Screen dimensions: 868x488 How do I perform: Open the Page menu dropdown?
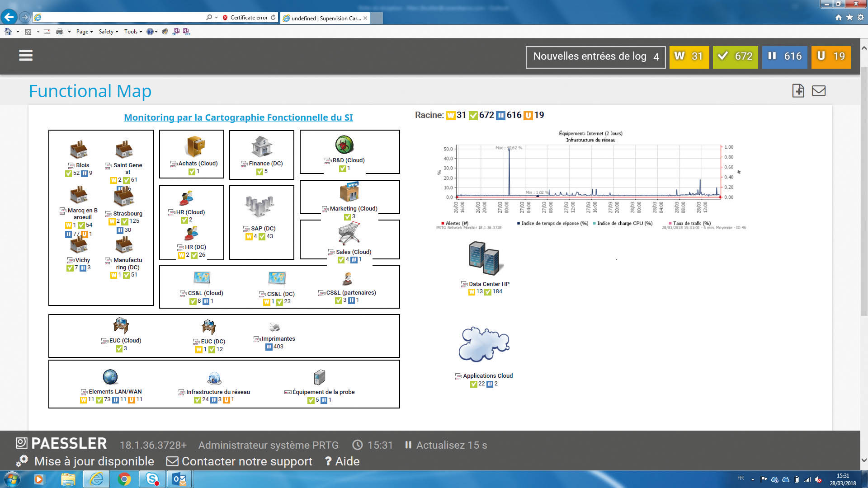pyautogui.click(x=85, y=32)
